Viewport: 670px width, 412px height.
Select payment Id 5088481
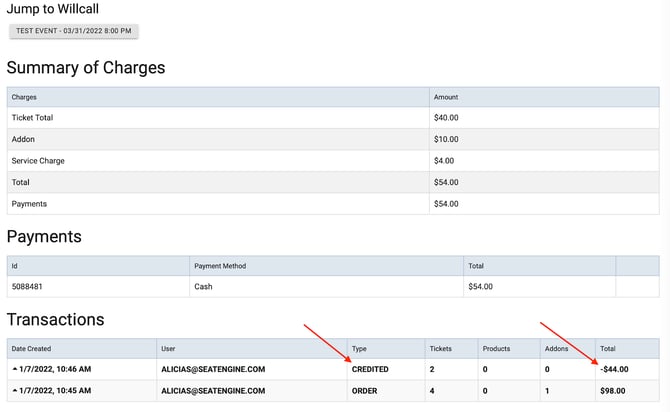pos(27,287)
